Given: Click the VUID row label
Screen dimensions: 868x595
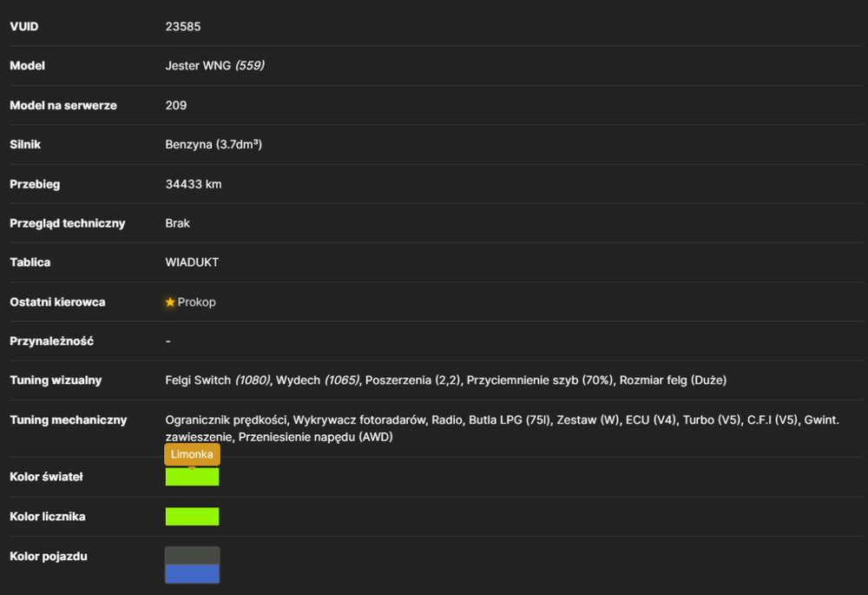Looking at the screenshot, I should (23, 27).
